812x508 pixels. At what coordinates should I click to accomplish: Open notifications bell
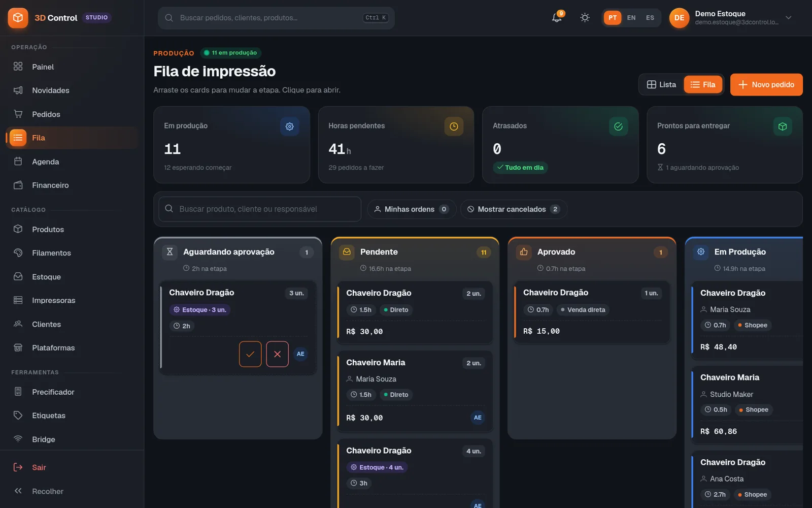[557, 18]
